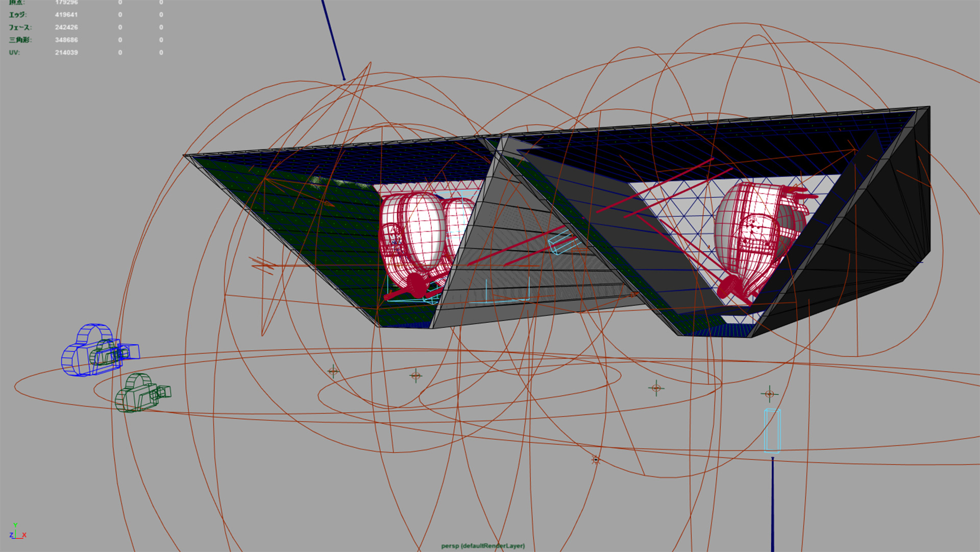Select the crosshair locator above the tall cyan box
This screenshot has width=980, height=552.
point(769,394)
